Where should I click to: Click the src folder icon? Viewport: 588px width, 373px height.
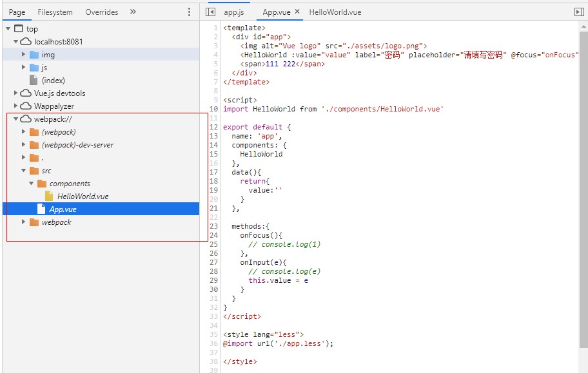click(34, 171)
